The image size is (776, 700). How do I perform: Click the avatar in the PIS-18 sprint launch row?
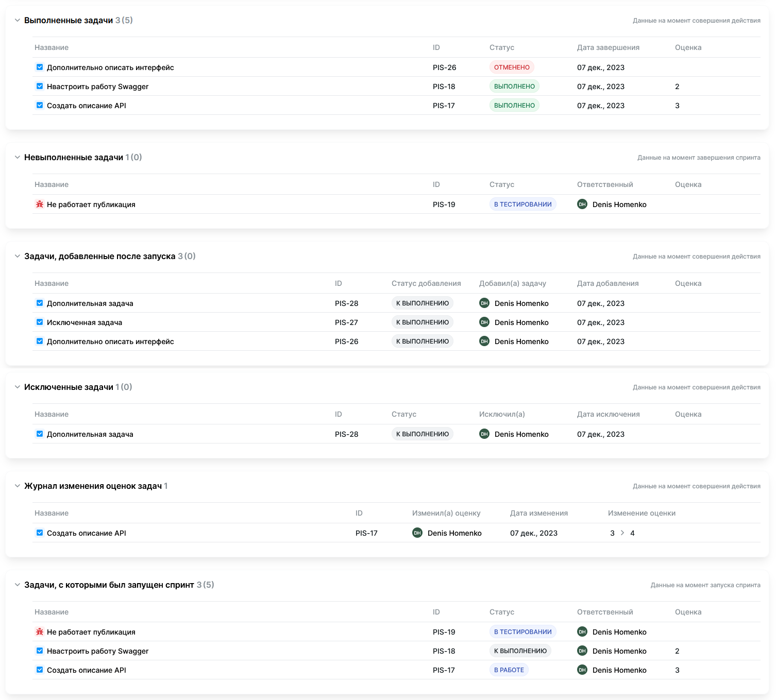point(582,651)
